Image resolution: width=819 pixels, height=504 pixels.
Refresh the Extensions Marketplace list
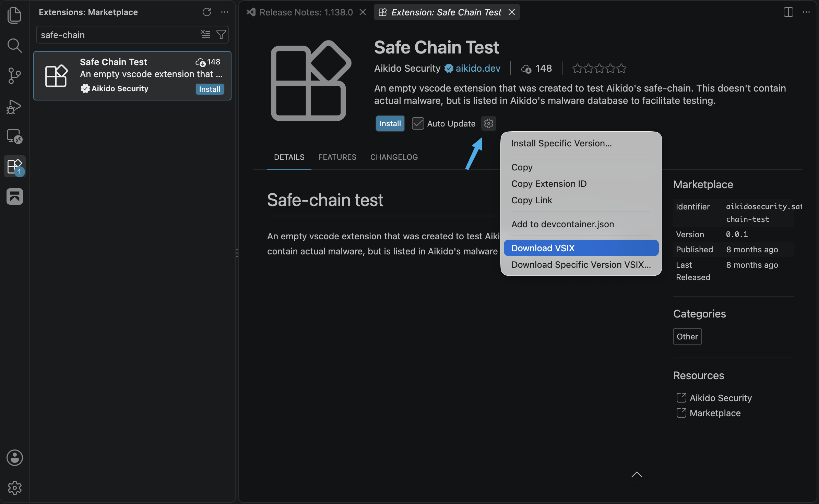click(x=206, y=12)
